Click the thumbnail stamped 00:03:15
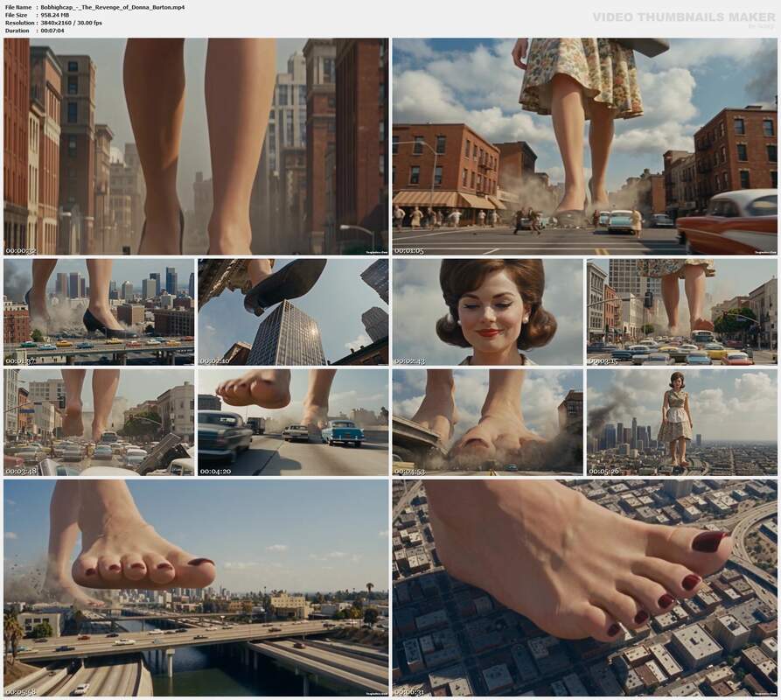Viewport: 781px width, 700px height. [x=682, y=311]
